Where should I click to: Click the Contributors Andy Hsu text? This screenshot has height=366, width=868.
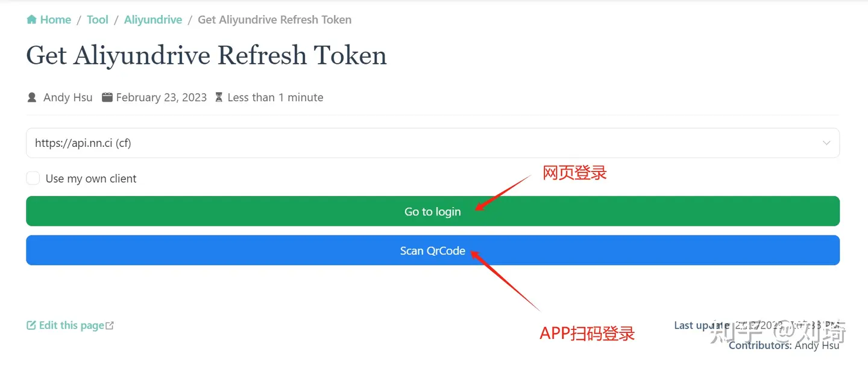coord(784,346)
